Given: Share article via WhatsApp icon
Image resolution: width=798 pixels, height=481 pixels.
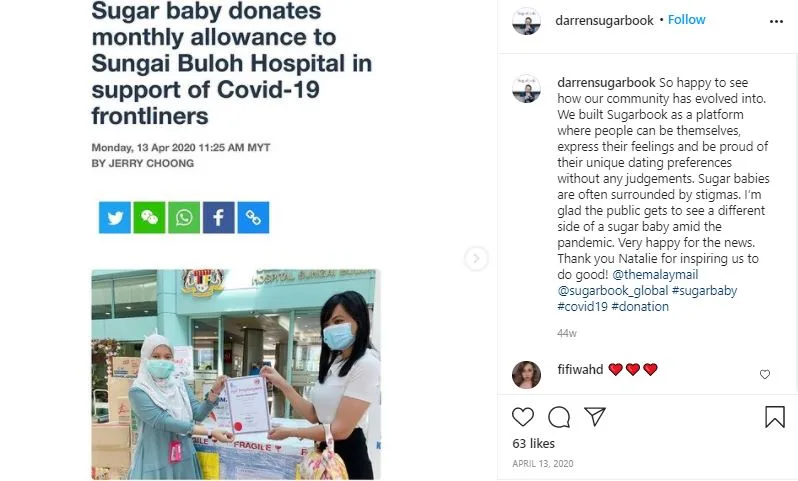Looking at the screenshot, I should pos(184,217).
